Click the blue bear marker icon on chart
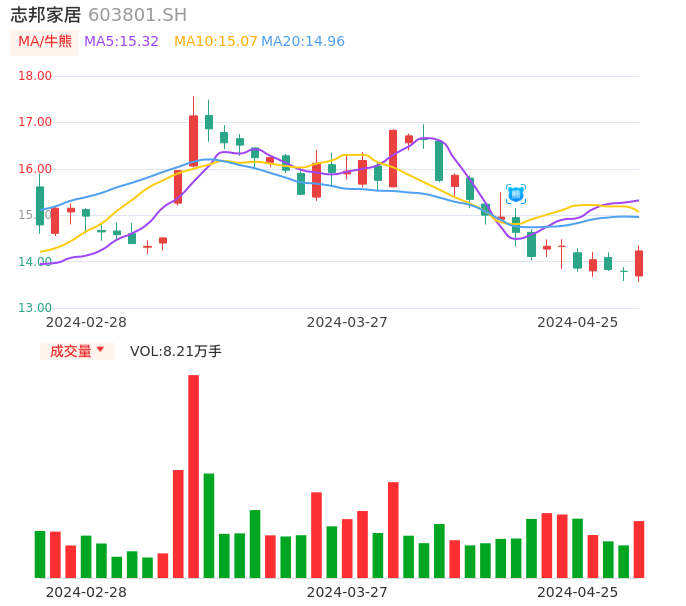The width and height of the screenshot is (686, 606). pyautogui.click(x=516, y=194)
